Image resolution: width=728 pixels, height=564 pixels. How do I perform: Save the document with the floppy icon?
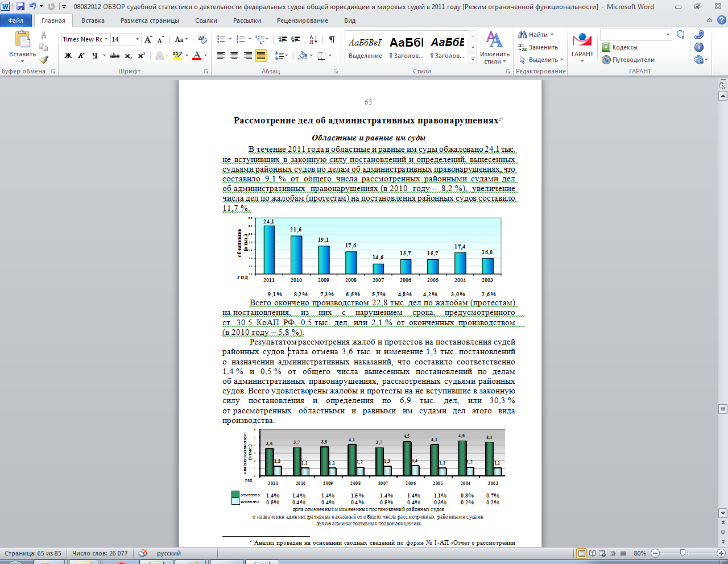(20, 6)
